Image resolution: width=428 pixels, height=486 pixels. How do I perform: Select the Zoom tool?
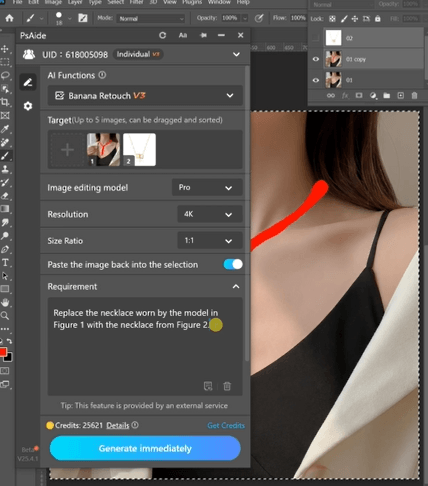tap(5, 316)
